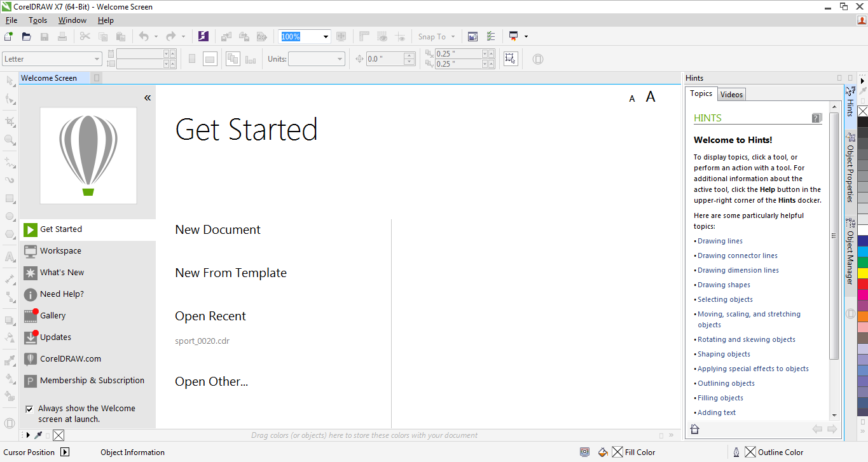Click the Export toolbar icon
Viewport: 868px width, 462px height.
244,36
